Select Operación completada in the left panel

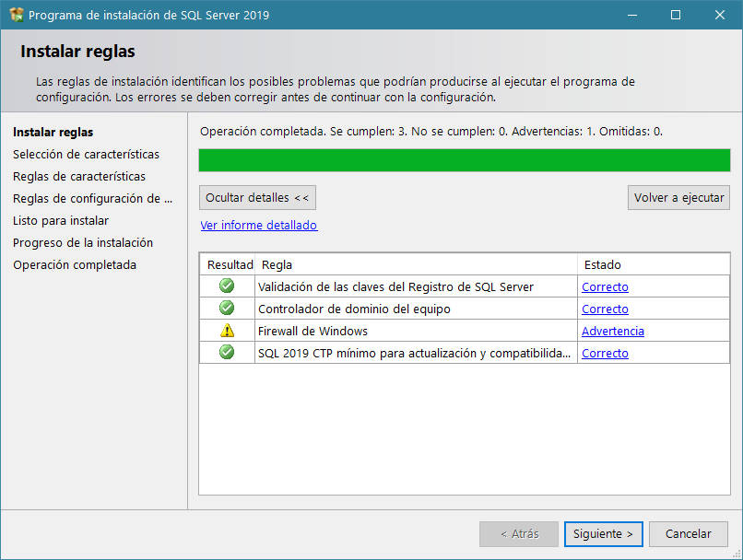[75, 264]
